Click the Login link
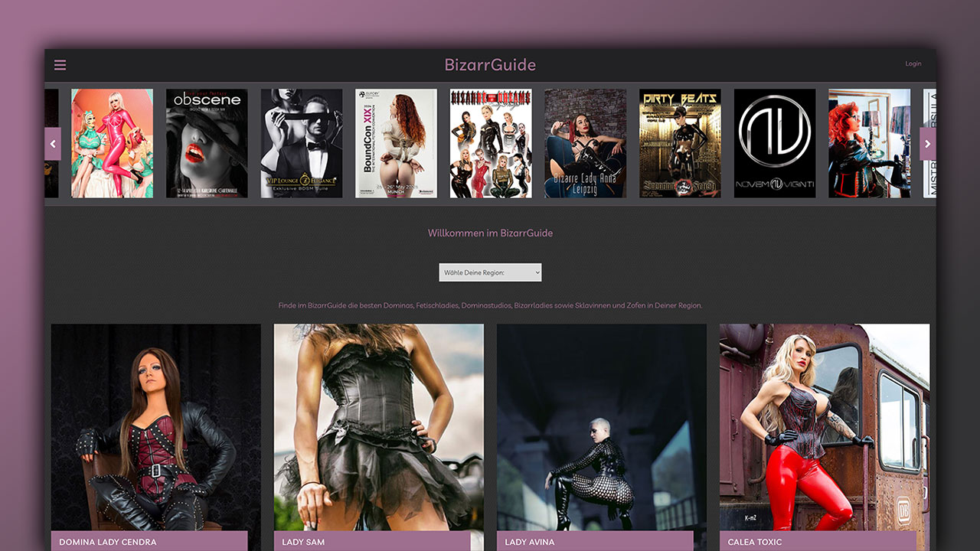The height and width of the screenshot is (551, 980). pos(913,64)
